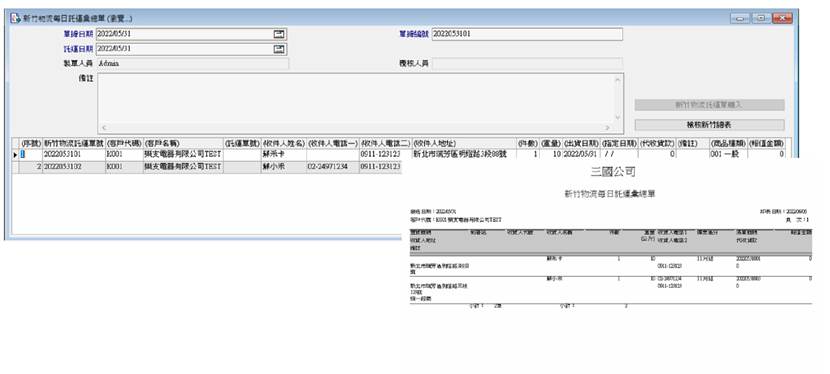Viewport: 830px width, 374px height.
Task: Click the (代收貨款) column header
Action: (x=657, y=144)
